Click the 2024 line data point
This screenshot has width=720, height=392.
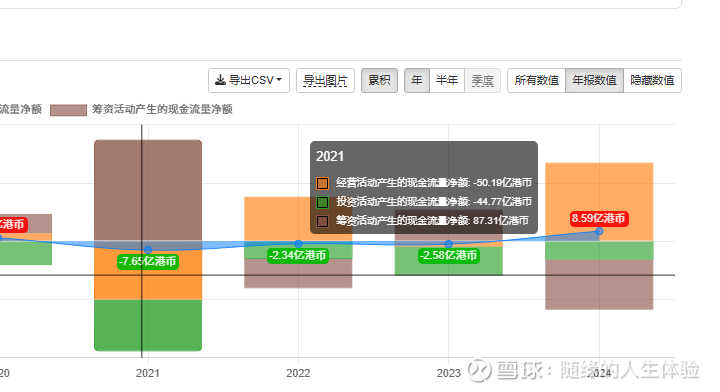pyautogui.click(x=599, y=231)
